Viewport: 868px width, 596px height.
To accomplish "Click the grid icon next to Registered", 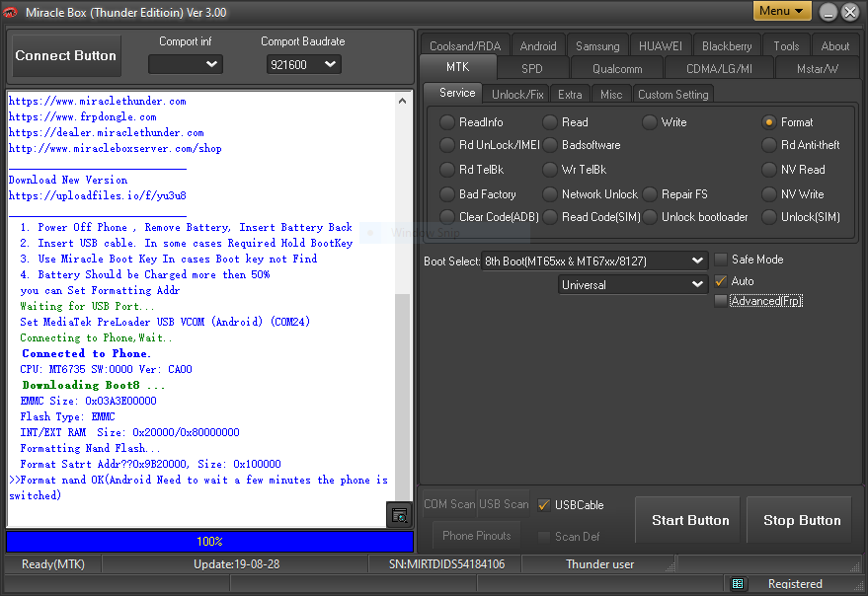I will pos(738,583).
